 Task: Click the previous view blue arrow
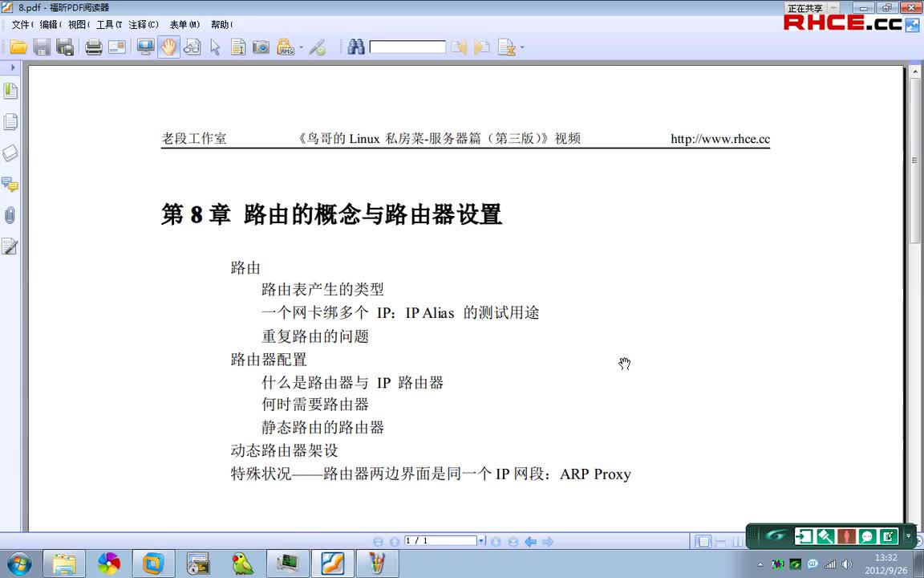530,541
